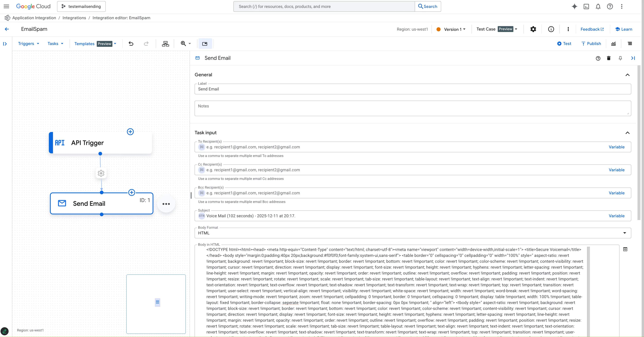Image resolution: width=644 pixels, height=337 pixels.
Task: Open the Body Format HTML dropdown
Action: point(412,233)
